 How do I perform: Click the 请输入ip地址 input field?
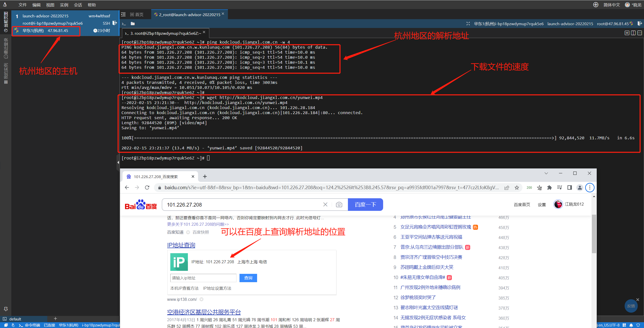click(x=203, y=278)
